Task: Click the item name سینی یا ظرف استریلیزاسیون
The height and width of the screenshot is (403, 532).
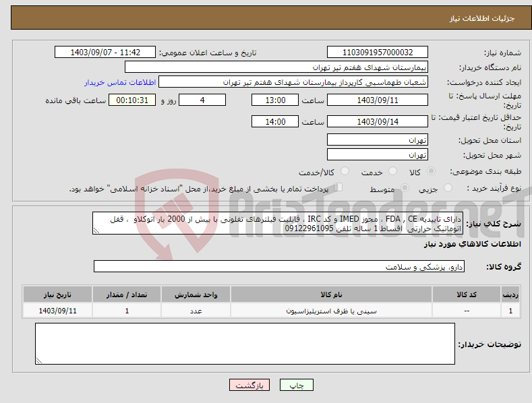Action: [331, 311]
